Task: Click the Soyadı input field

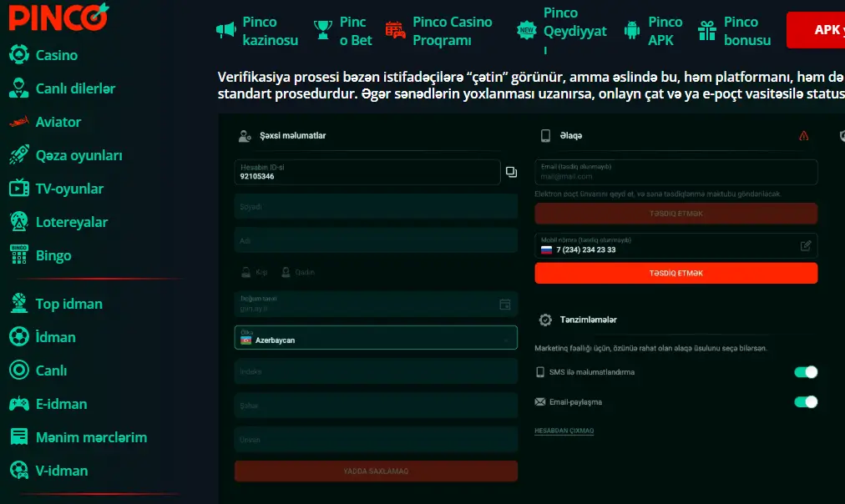Action: (x=376, y=207)
